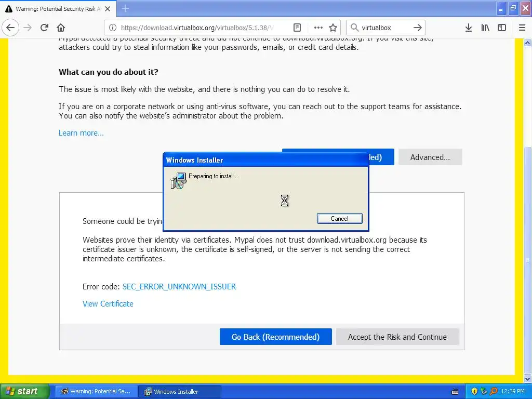This screenshot has width=532, height=399.
Task: Click the 'What can you do about it?' heading
Action: point(109,72)
